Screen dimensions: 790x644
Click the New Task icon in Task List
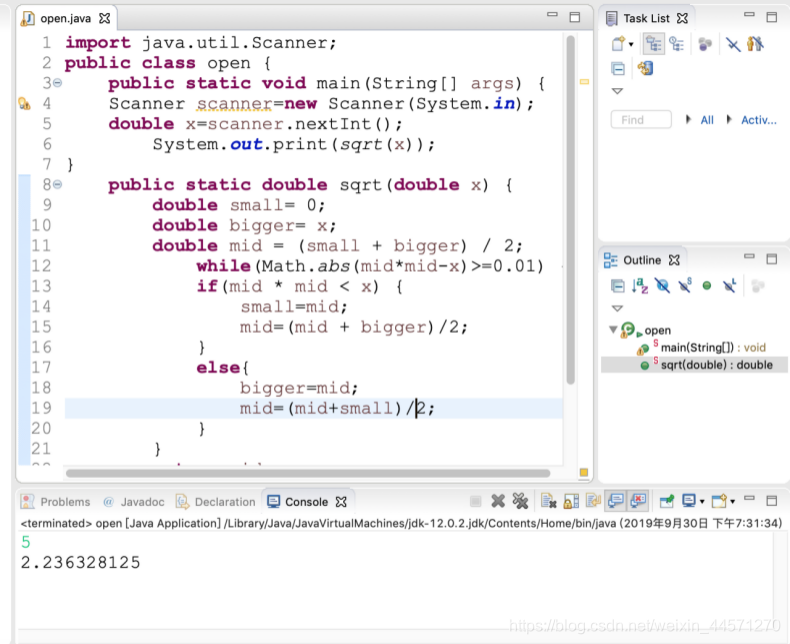click(x=618, y=44)
